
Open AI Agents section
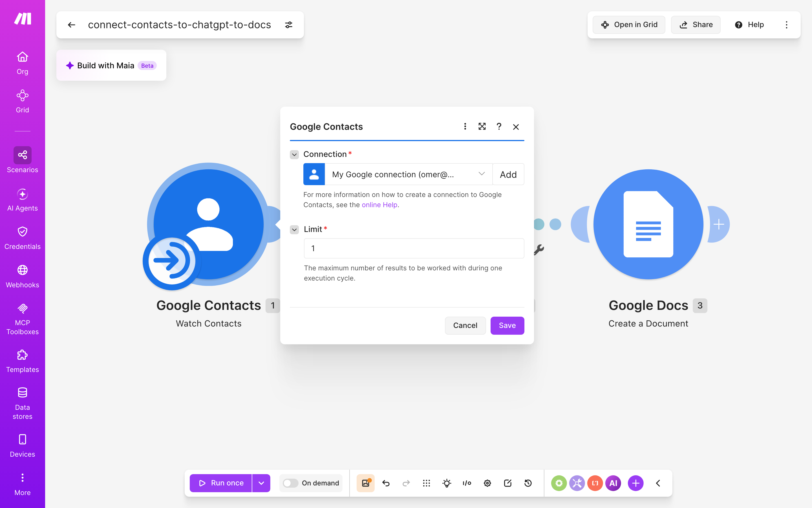23,200
